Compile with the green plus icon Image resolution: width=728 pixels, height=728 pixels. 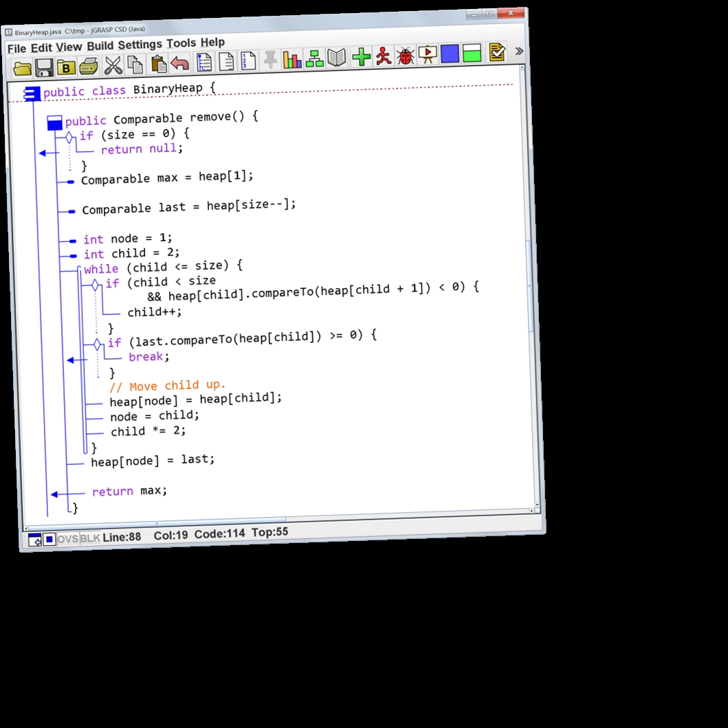361,56
